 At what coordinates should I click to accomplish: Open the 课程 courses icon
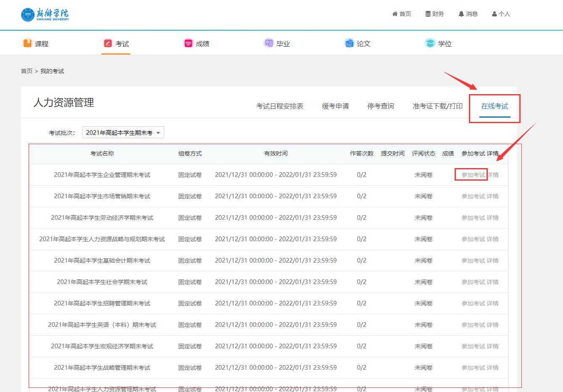(x=27, y=43)
